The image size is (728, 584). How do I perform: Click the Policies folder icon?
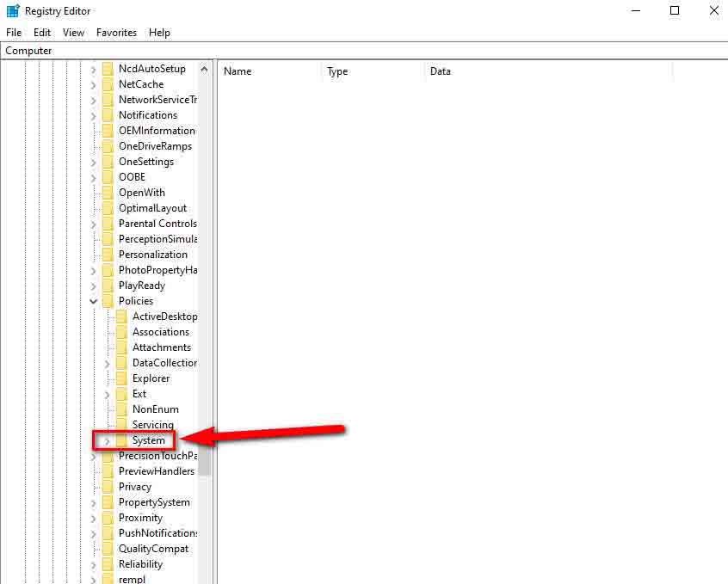click(108, 301)
